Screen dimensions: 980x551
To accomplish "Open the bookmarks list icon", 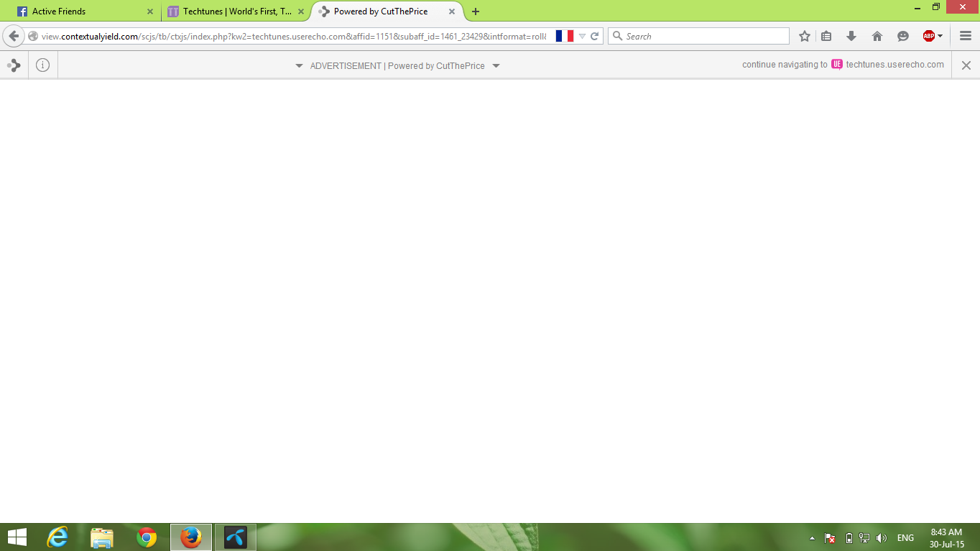I will click(x=826, y=36).
